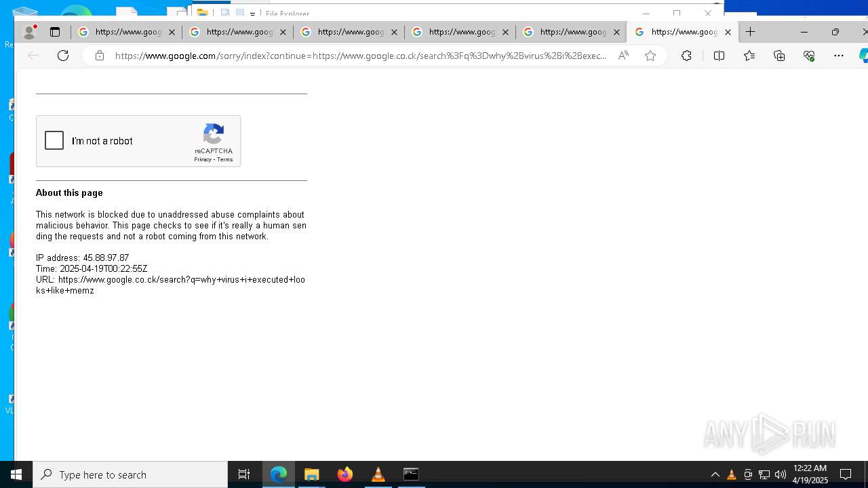Close the first Google tab
Image resolution: width=868 pixels, height=488 pixels.
(x=172, y=32)
